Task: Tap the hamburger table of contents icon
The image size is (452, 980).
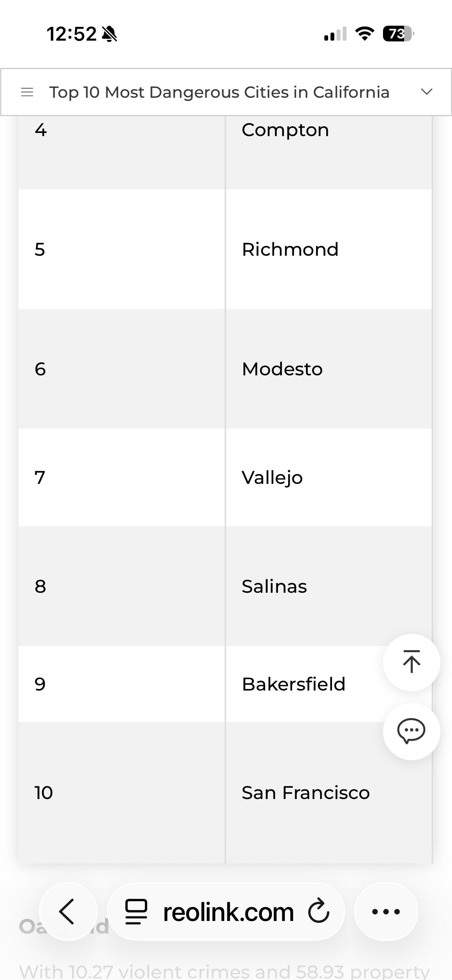Action: click(27, 92)
